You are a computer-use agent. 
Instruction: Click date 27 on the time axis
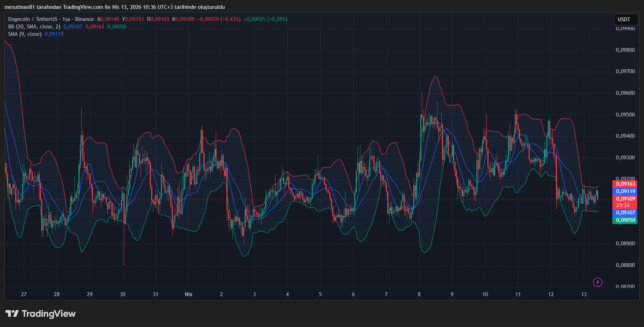24,294
